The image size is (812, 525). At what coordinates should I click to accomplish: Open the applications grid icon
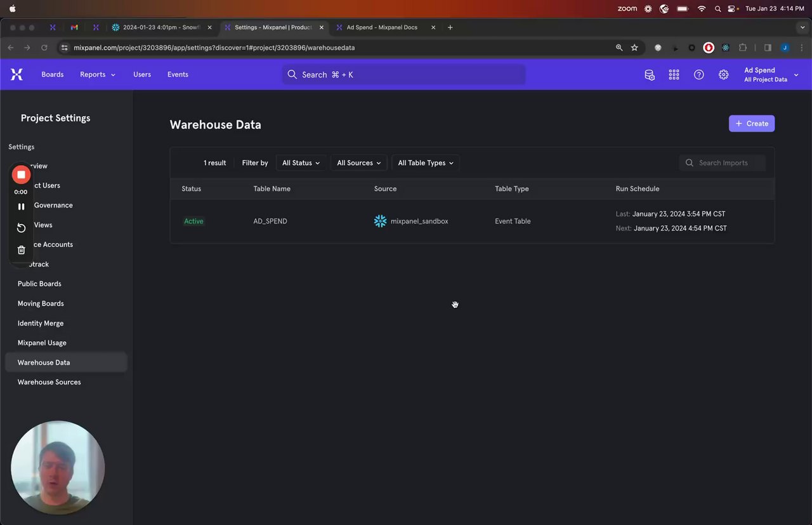(674, 75)
